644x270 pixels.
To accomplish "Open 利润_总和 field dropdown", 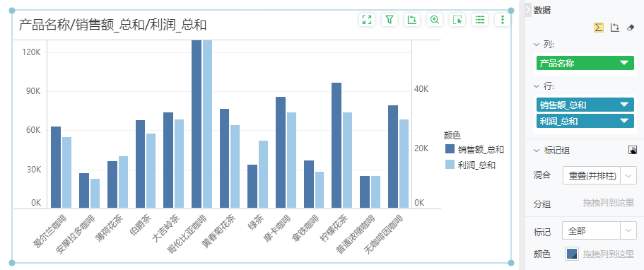I will pyautogui.click(x=624, y=121).
